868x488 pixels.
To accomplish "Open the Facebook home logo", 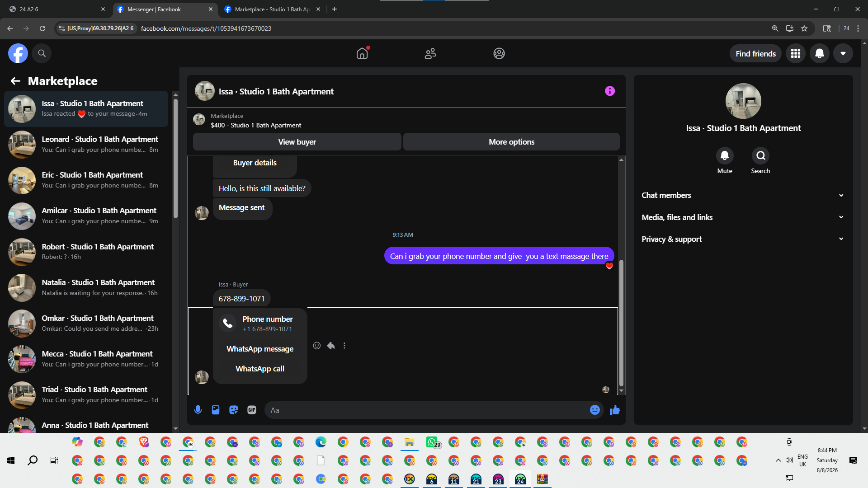I will [18, 53].
